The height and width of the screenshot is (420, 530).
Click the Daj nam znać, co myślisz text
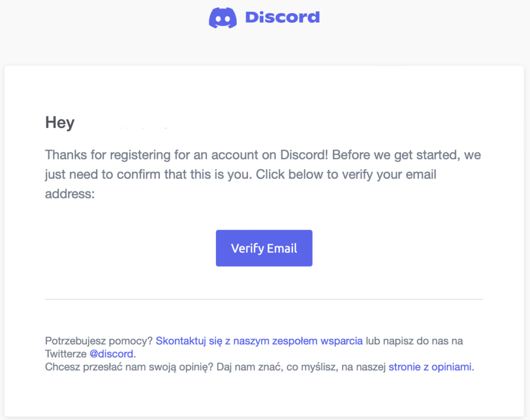click(277, 367)
